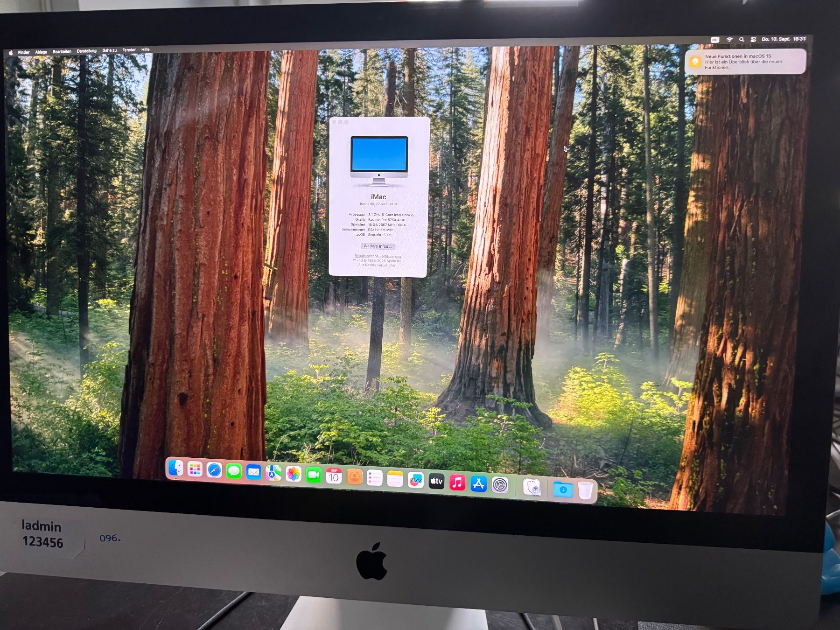Open the Regulatorische Zertifizierung link
The height and width of the screenshot is (630, 840).
pyautogui.click(x=378, y=256)
